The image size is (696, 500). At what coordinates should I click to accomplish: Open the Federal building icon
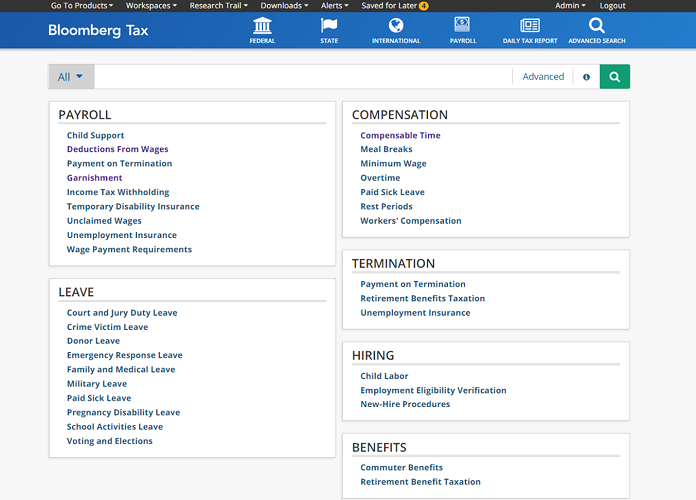262,26
